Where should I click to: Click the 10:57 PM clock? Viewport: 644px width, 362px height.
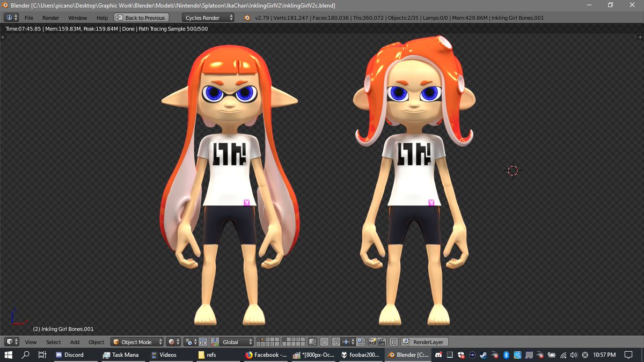coord(604,355)
